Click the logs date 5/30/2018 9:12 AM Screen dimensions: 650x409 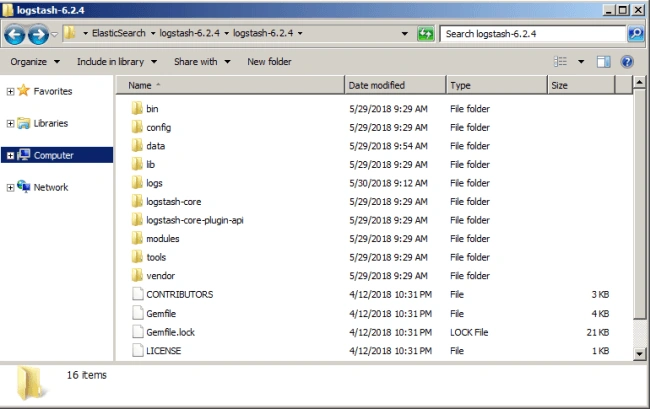(388, 183)
